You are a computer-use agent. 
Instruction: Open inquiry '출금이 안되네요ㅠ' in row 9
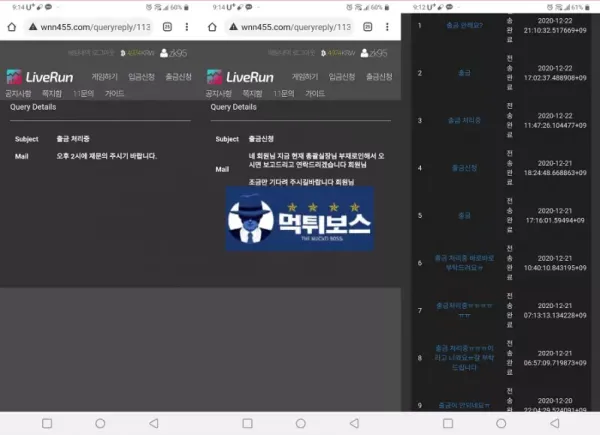464,405
